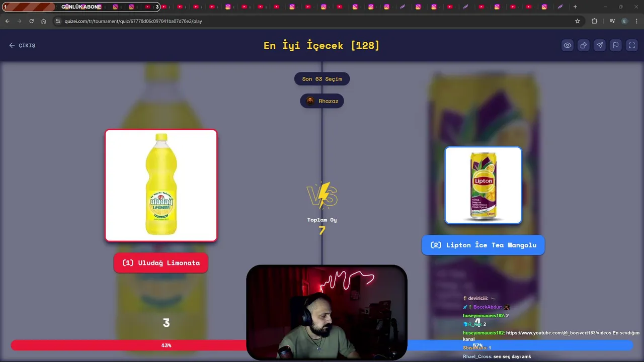The image size is (644, 362).
Task: Open a new tab with plus button
Action: point(575,7)
